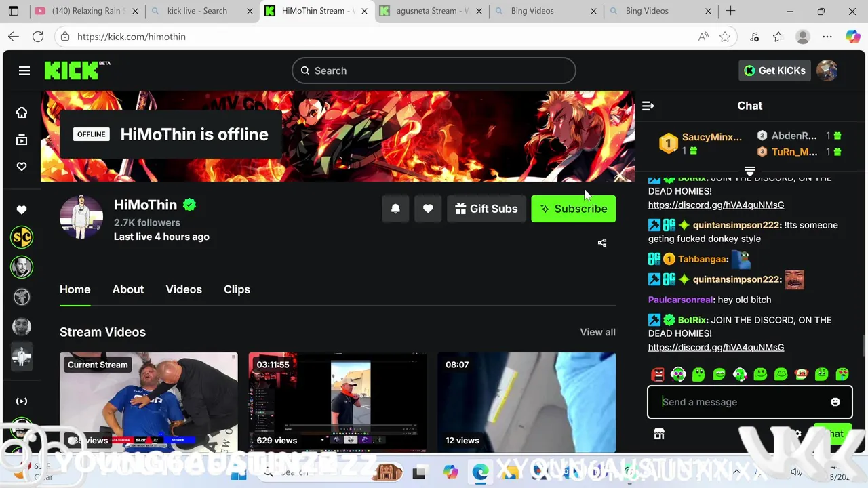
Task: Switch to the About tab
Action: [128, 289]
